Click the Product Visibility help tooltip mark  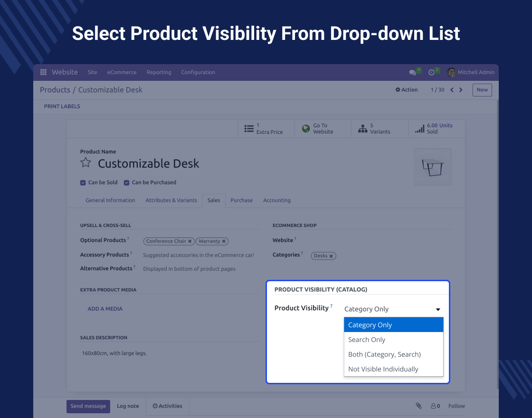pos(332,306)
